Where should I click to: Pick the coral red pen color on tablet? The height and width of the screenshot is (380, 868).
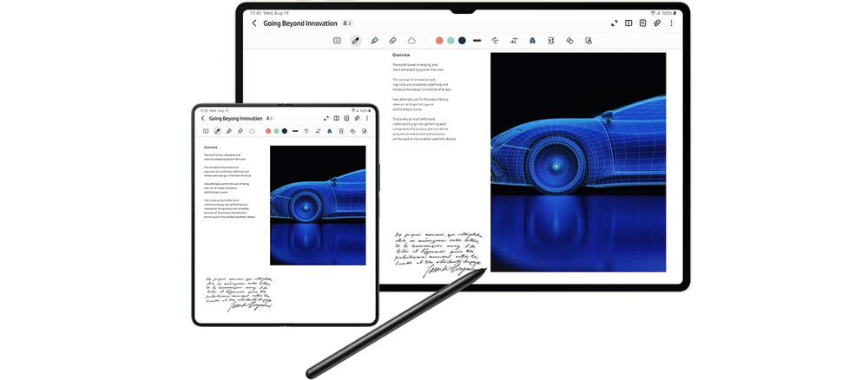pos(439,41)
